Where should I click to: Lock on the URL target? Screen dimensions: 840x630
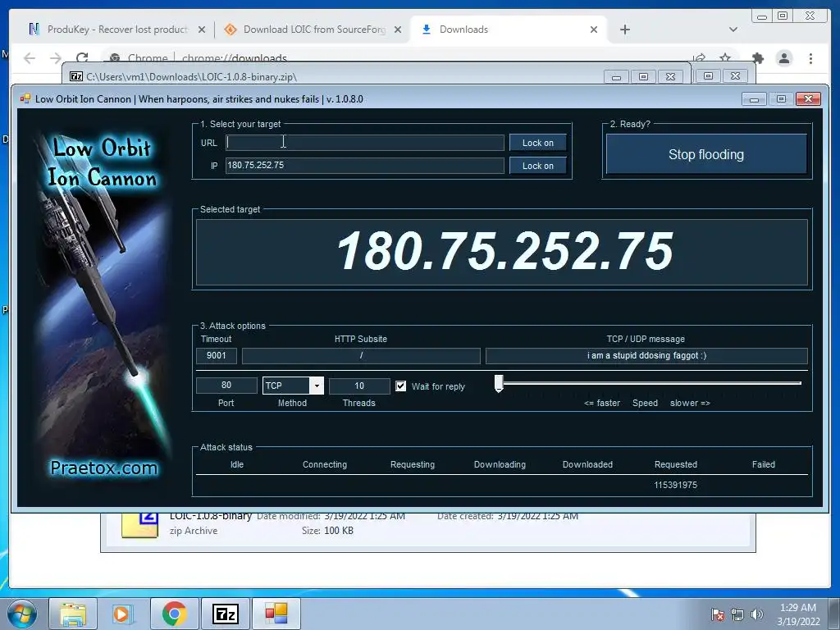coord(538,143)
